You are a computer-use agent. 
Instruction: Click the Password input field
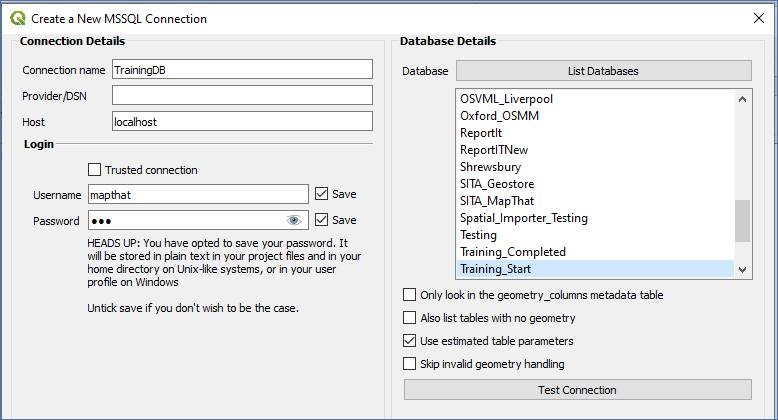point(198,220)
